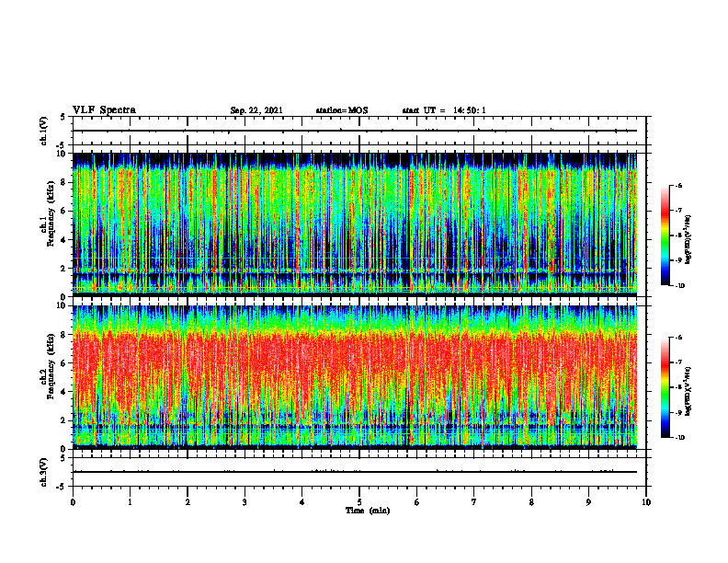Click the "-6" label on ch.2 colorbar
The height and width of the screenshot is (563, 728).
678,338
